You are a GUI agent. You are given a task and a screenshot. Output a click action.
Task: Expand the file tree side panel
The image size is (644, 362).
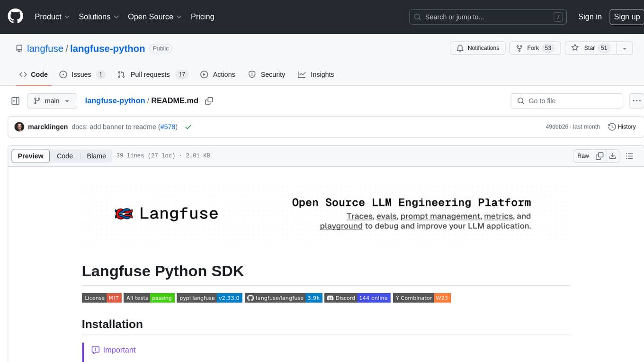pos(16,101)
